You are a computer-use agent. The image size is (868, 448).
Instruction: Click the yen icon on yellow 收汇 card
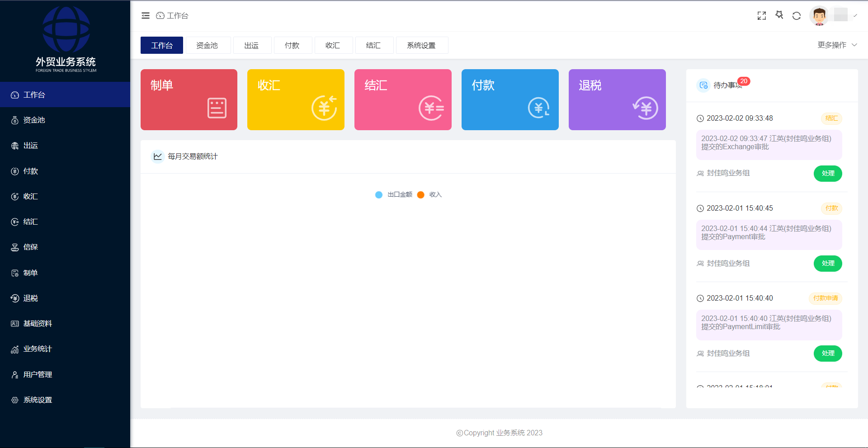[x=324, y=108]
